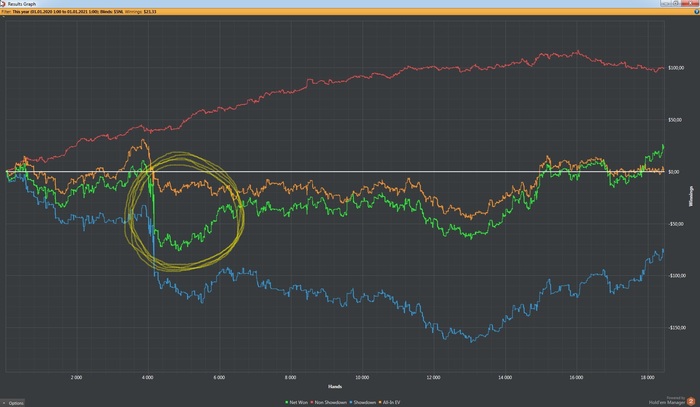Click the Hands x-axis title
700x407 pixels.
(x=335, y=386)
